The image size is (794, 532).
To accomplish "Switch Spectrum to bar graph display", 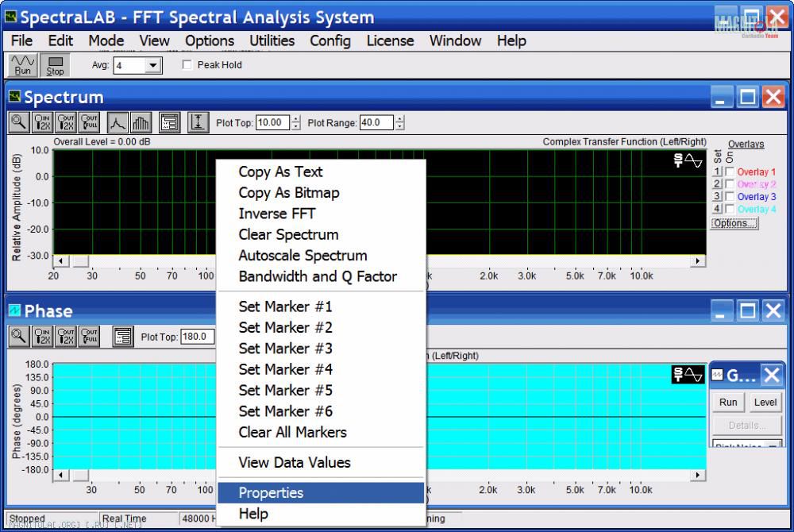I will pos(141,122).
